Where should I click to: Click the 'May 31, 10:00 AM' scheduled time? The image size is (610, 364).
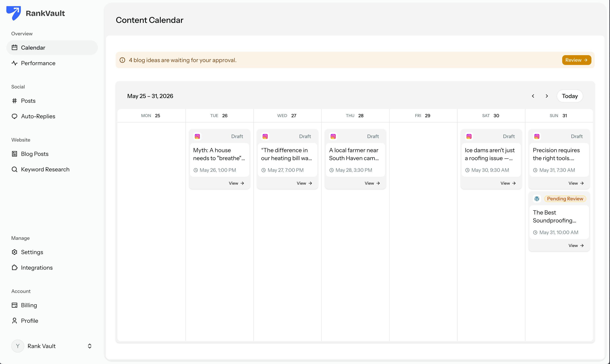[559, 232]
